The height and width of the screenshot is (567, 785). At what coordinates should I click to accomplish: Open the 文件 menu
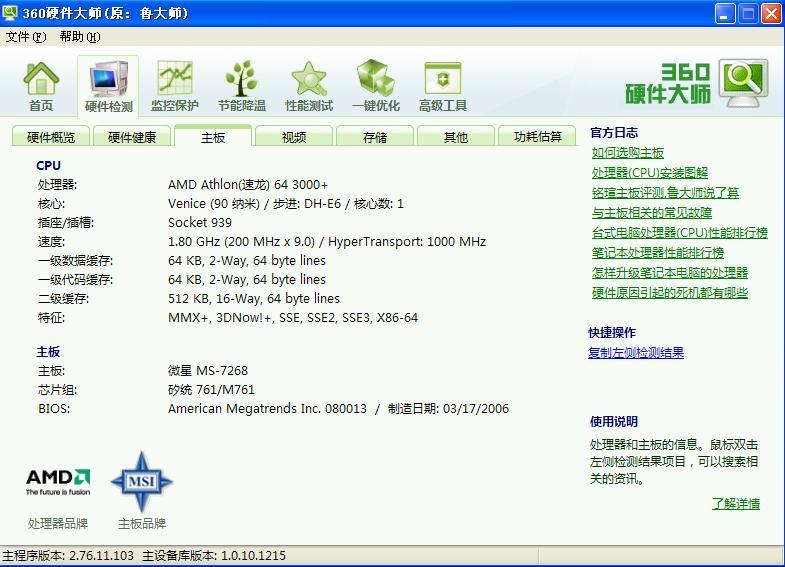coord(26,37)
